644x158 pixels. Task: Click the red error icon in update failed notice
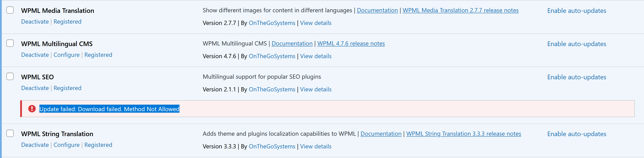pos(32,109)
